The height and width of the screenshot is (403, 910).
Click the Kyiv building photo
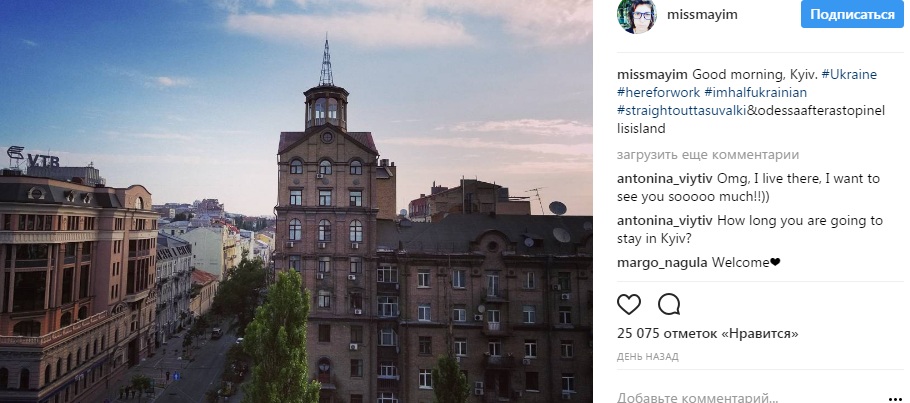[296, 202]
